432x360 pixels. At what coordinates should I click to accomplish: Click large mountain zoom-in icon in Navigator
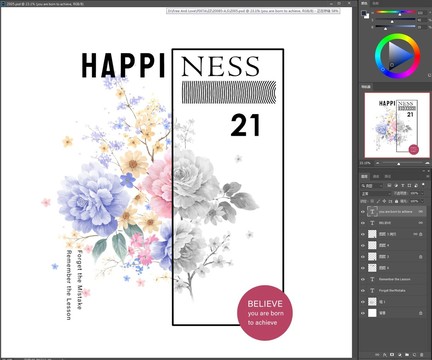427,163
